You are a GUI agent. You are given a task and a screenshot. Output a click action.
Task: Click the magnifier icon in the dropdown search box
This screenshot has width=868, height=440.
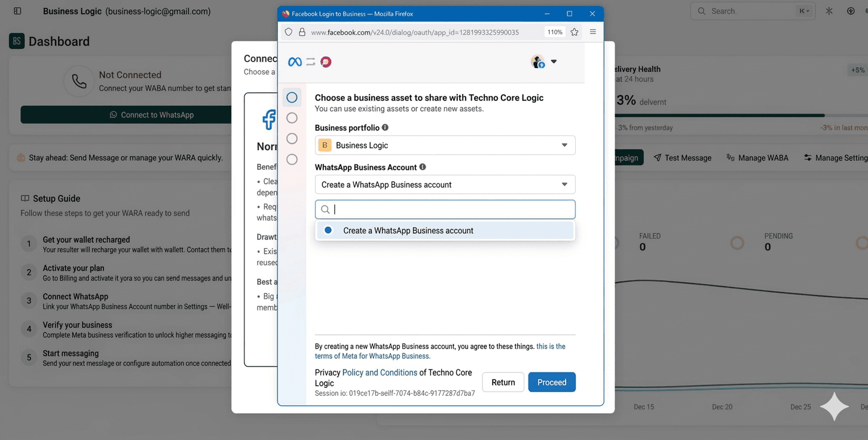click(325, 209)
